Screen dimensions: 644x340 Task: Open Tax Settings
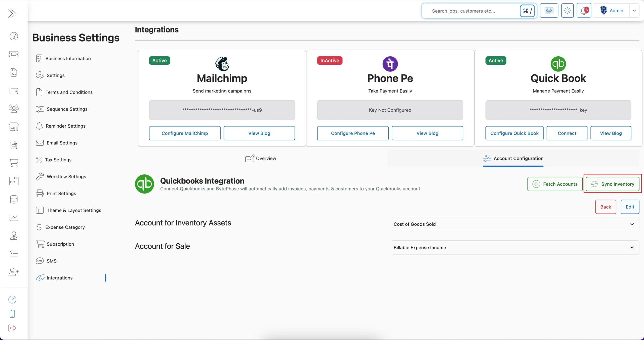pyautogui.click(x=54, y=160)
